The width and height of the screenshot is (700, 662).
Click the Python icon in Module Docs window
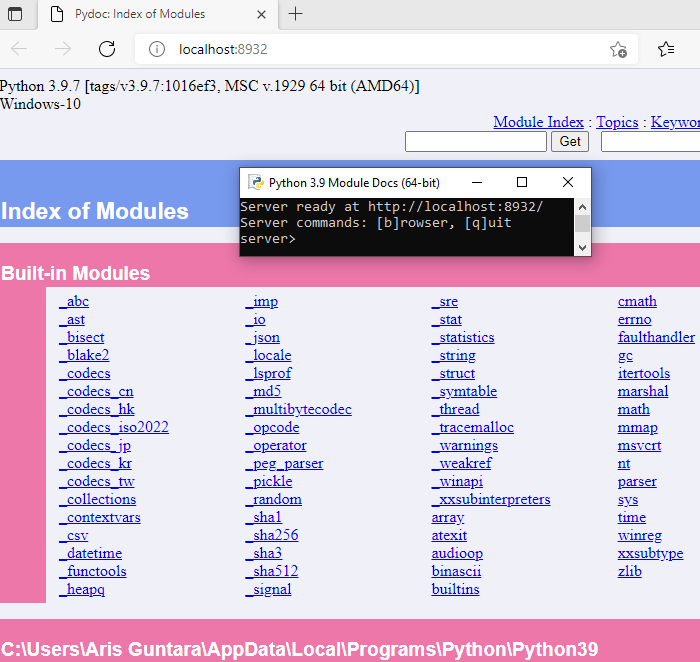256,183
